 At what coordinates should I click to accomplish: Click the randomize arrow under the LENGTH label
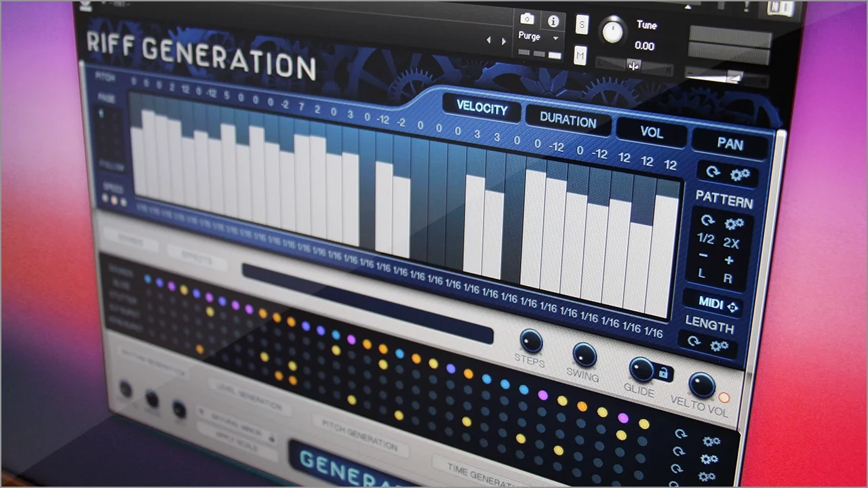[694, 341]
